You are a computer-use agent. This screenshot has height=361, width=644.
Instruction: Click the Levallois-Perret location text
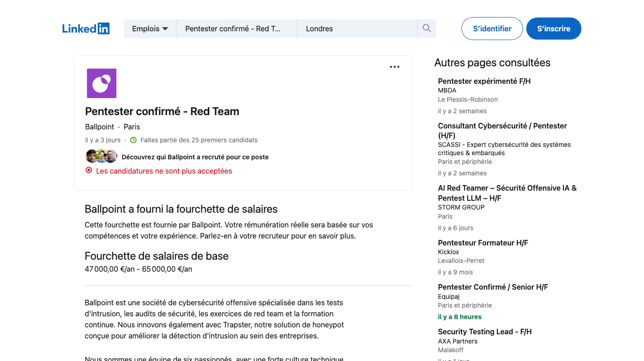coord(461,261)
